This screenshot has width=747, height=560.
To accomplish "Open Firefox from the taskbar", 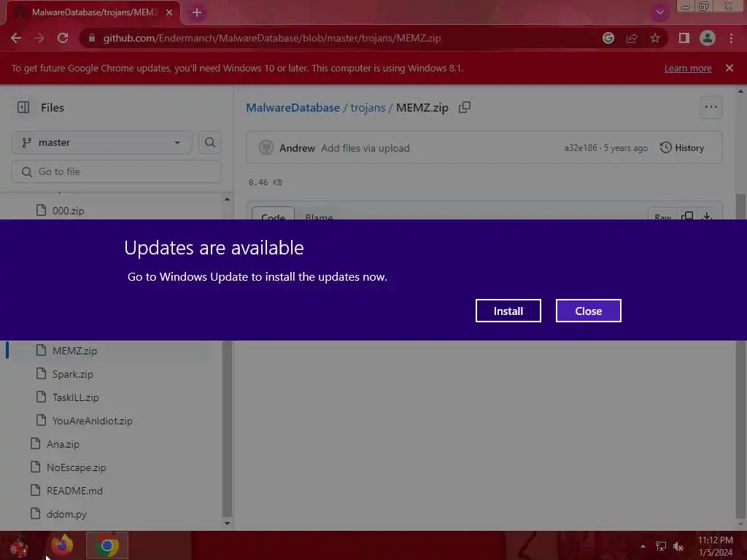I will tap(63, 545).
